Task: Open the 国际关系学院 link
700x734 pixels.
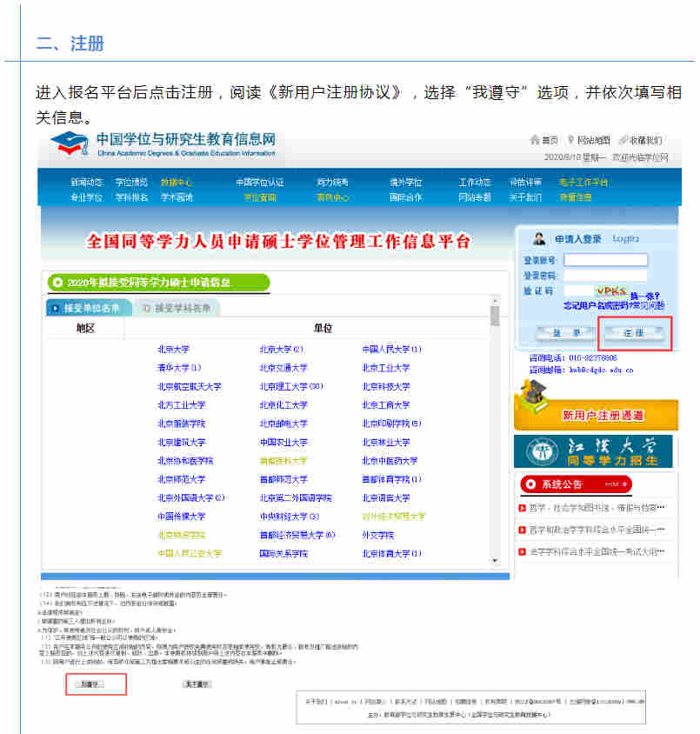Action: [x=283, y=553]
